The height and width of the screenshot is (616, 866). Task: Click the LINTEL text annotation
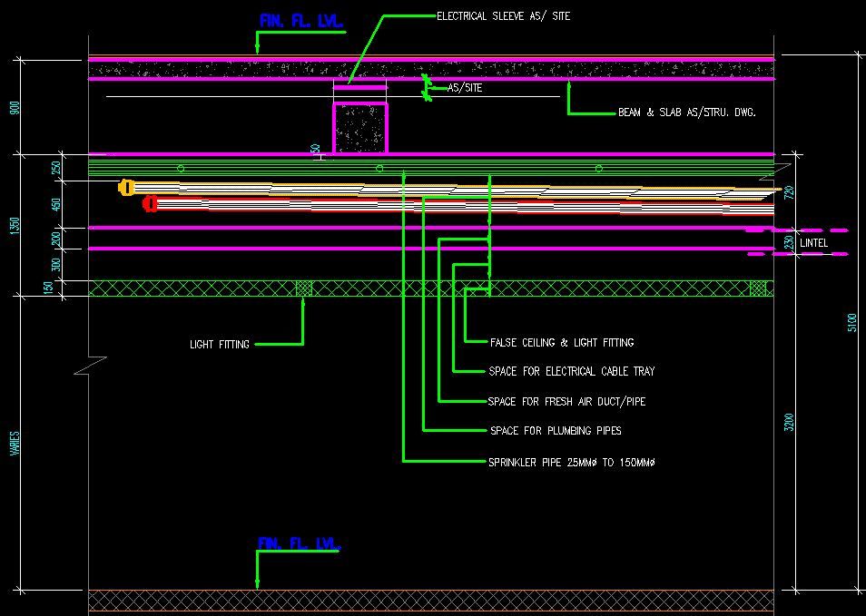click(x=812, y=243)
